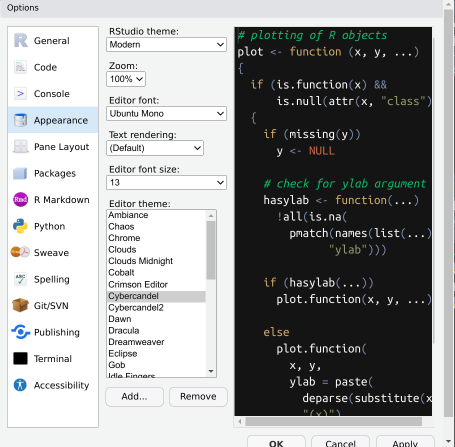Select the Cybercandel2 editor theme
Image resolution: width=455 pixels, height=447 pixels.
tap(156, 308)
